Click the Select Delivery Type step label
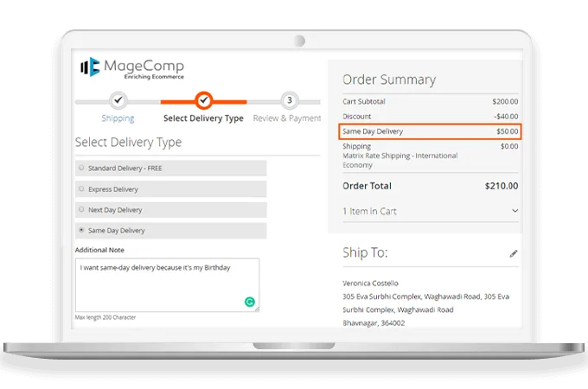Screen dimensions: 588x389 click(203, 118)
